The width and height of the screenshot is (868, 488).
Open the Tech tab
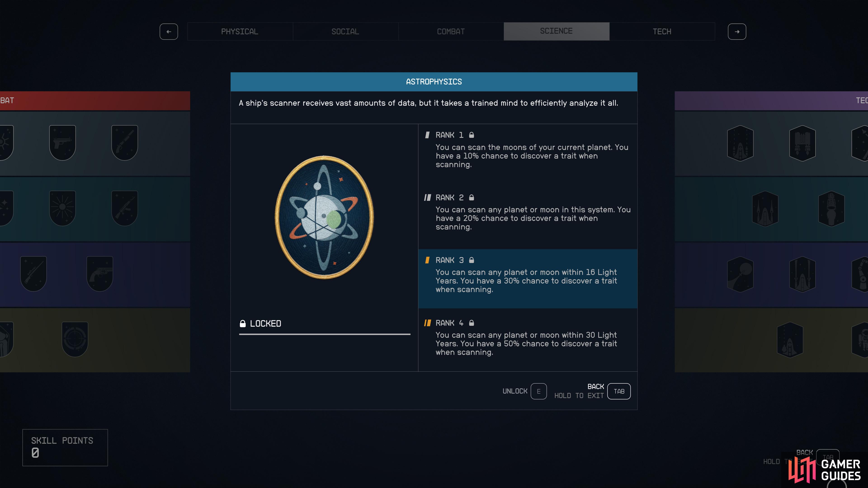[662, 32]
